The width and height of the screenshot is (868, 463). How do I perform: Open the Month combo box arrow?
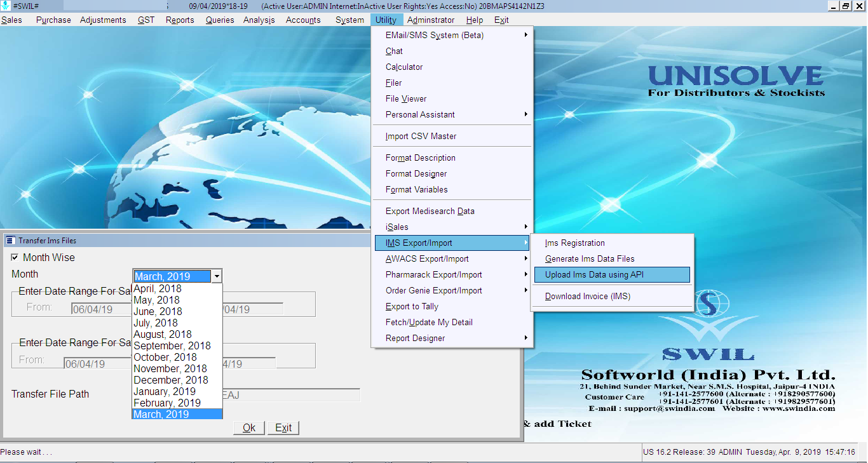pos(217,276)
